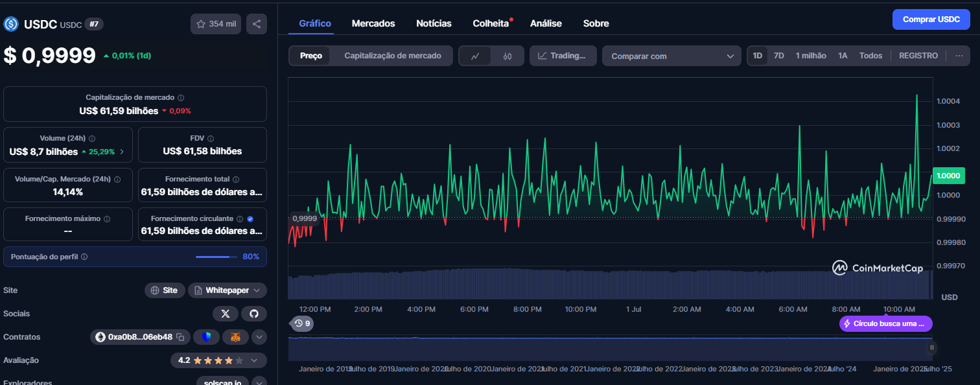The height and width of the screenshot is (385, 980).
Task: Open the Notícias tab
Action: point(434,23)
